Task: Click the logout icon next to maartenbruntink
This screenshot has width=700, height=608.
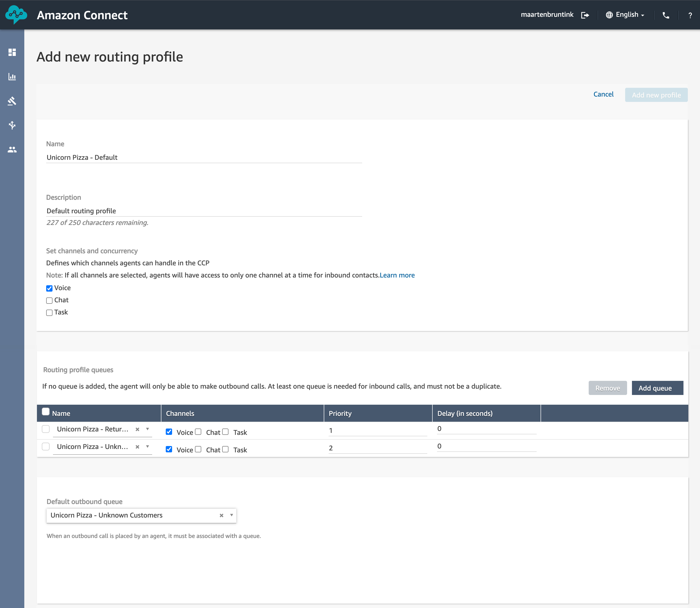Action: coord(585,15)
